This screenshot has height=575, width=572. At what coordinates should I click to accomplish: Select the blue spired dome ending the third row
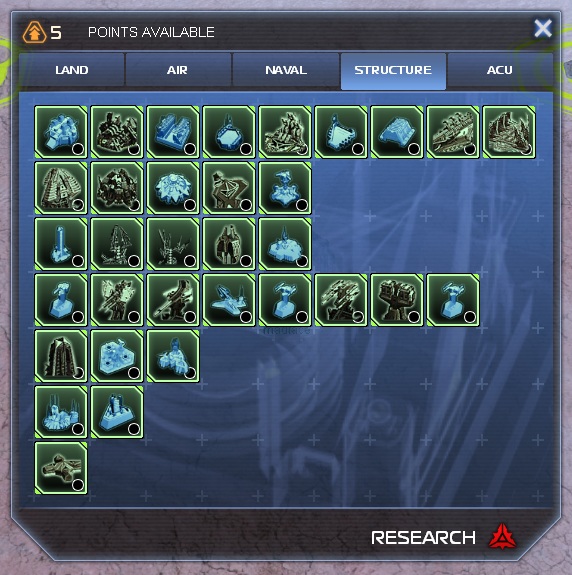point(285,244)
